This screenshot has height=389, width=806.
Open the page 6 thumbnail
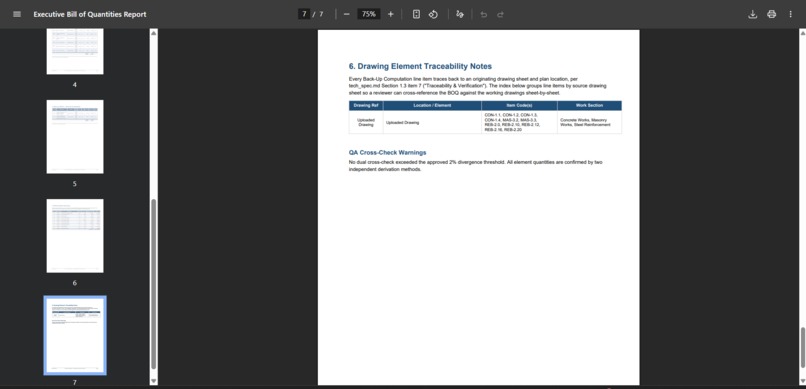coord(75,236)
